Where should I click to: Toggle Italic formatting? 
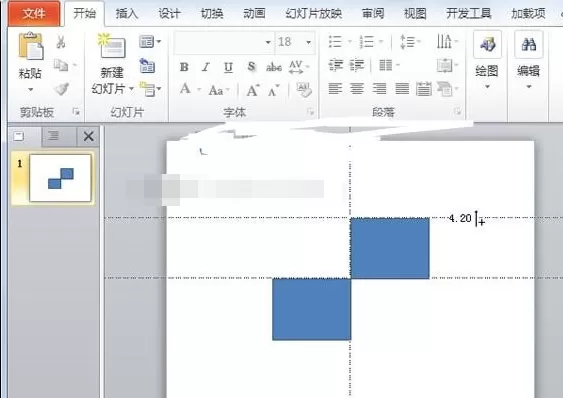click(x=206, y=67)
